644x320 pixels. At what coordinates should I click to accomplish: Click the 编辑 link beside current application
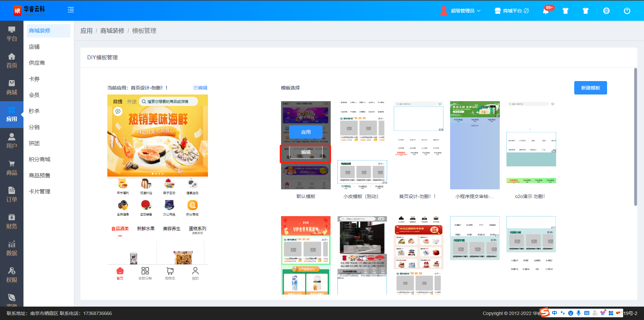(x=201, y=88)
